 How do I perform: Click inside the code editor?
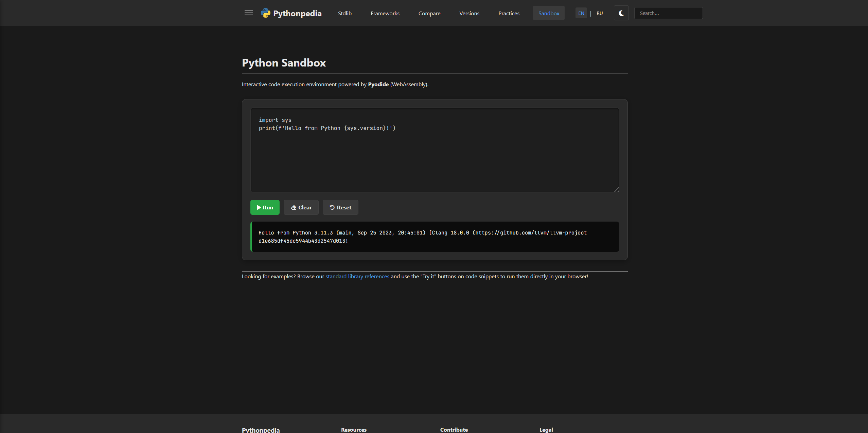coord(434,149)
